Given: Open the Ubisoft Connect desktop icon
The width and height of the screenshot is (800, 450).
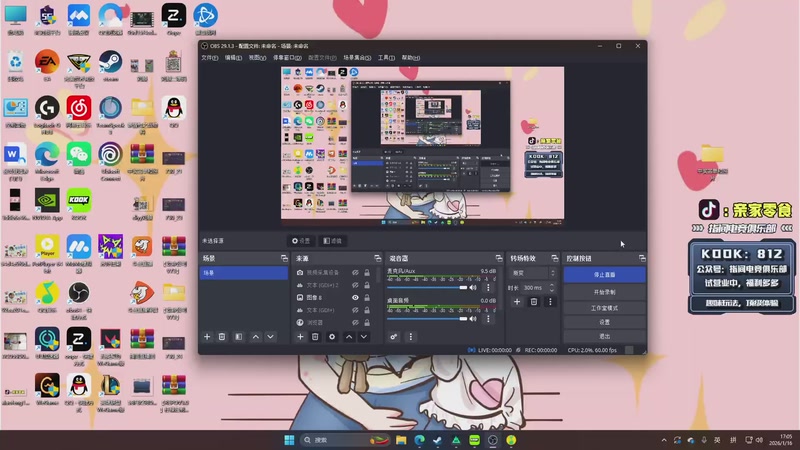Looking at the screenshot, I should 110,161.
